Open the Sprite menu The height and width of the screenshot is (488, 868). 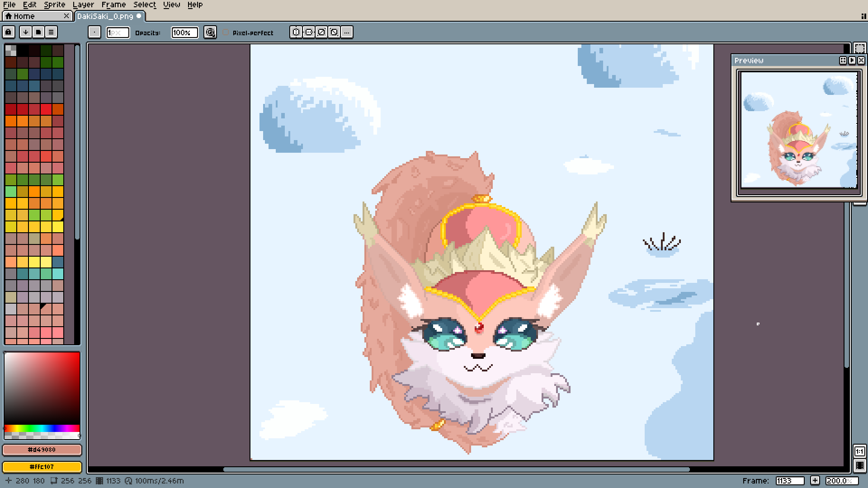tap(54, 5)
